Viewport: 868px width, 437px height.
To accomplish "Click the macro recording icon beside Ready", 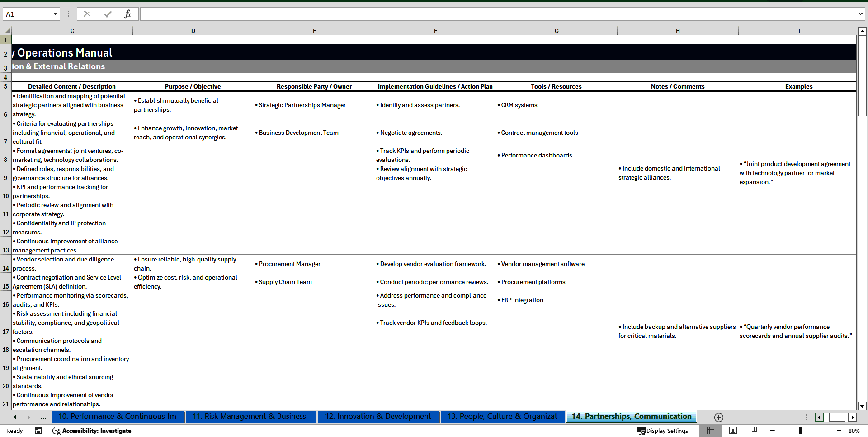I will click(x=38, y=431).
